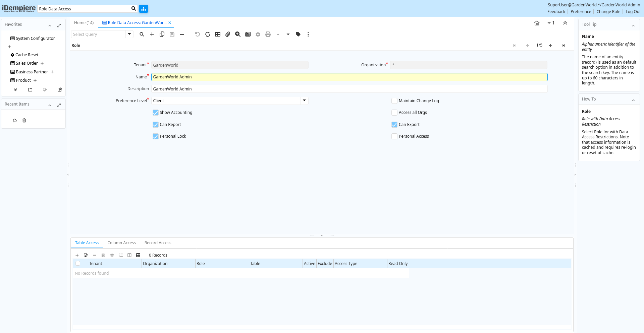This screenshot has height=333, width=644.
Task: Create a new record with plus icon
Action: point(152,35)
